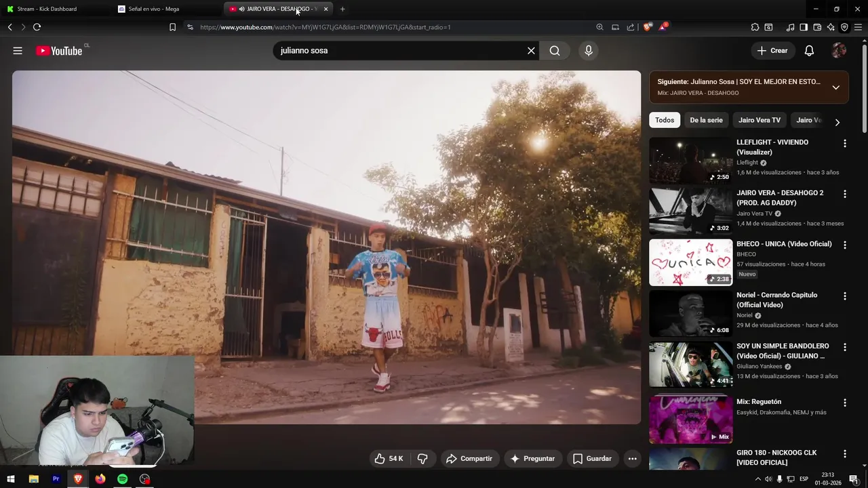Click the Guardar button
868x488 pixels.
pos(592,459)
